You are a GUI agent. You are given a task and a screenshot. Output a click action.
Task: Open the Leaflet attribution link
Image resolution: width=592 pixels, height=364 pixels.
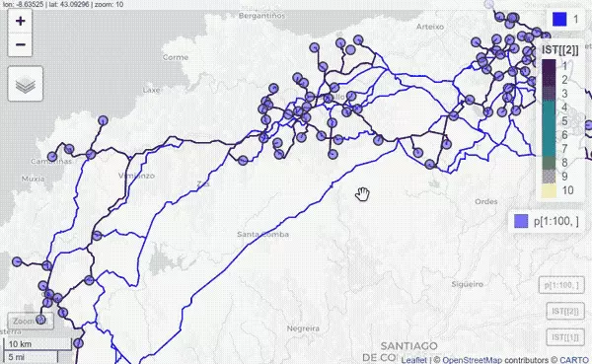point(413,360)
